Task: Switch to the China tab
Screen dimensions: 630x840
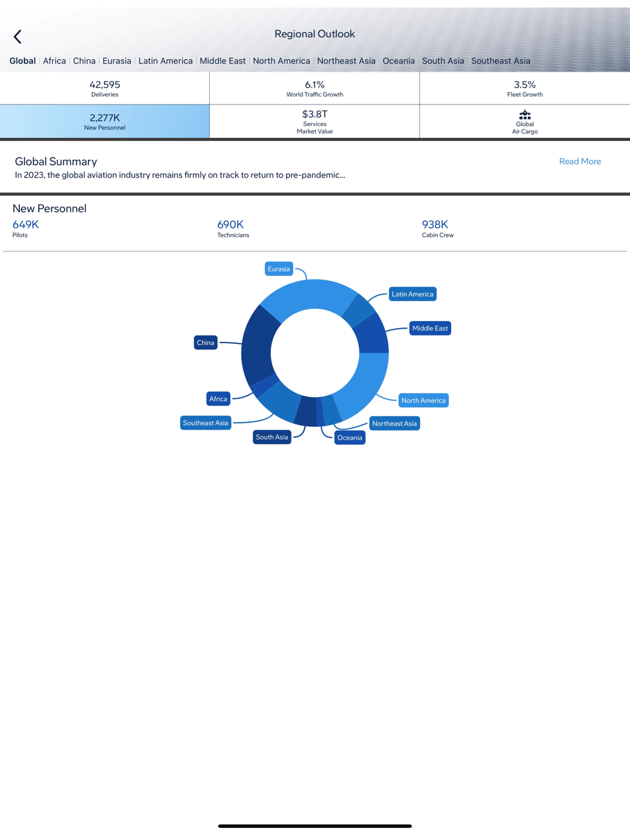Action: click(x=84, y=61)
